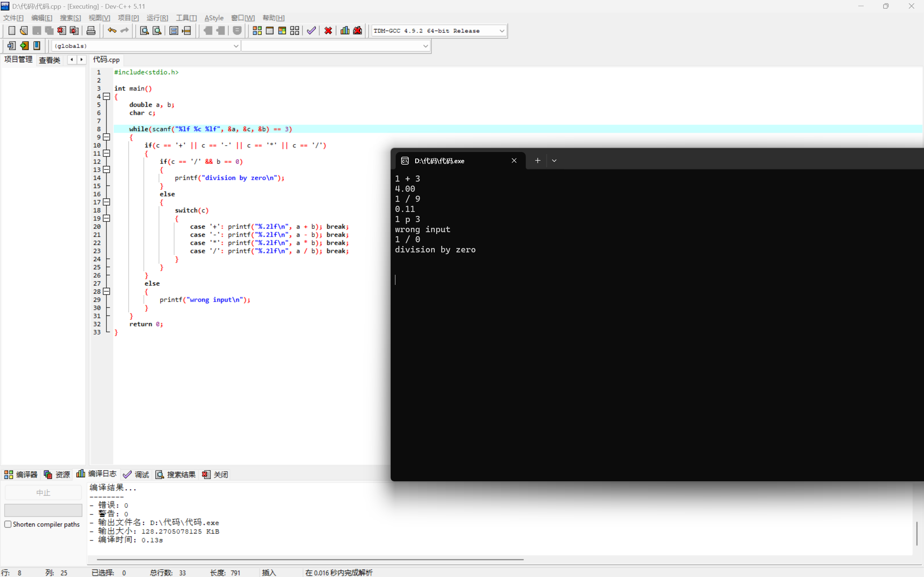Image resolution: width=924 pixels, height=577 pixels.
Task: Click the Print toolbar icon
Action: (91, 31)
